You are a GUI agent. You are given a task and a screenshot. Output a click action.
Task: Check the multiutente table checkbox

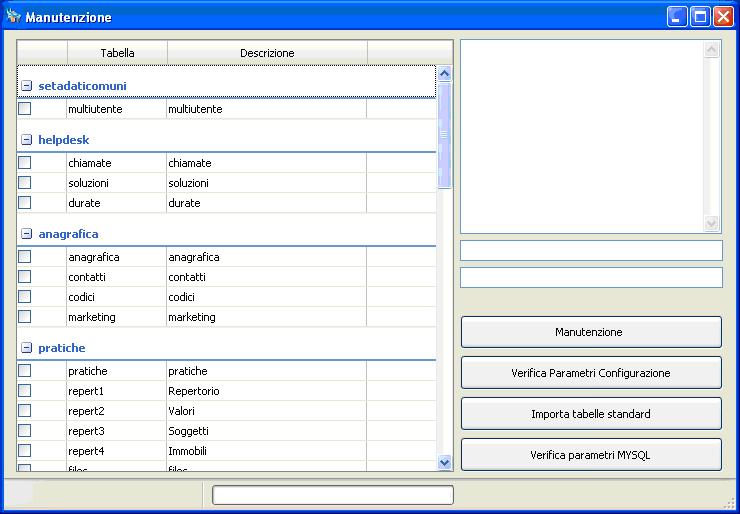point(25,109)
